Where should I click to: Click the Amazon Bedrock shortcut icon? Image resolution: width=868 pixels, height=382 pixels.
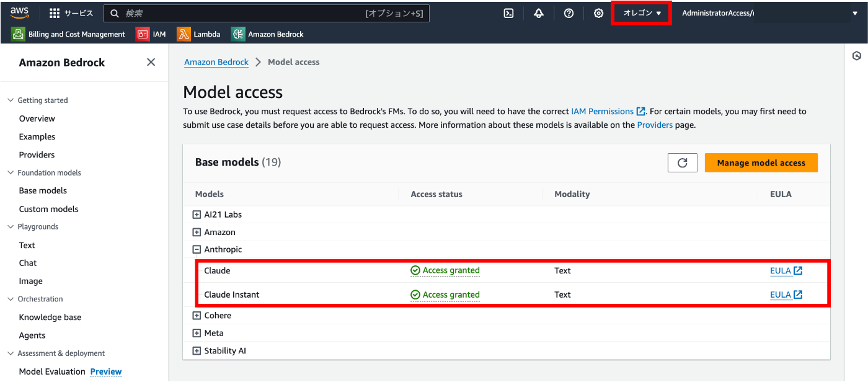(238, 34)
